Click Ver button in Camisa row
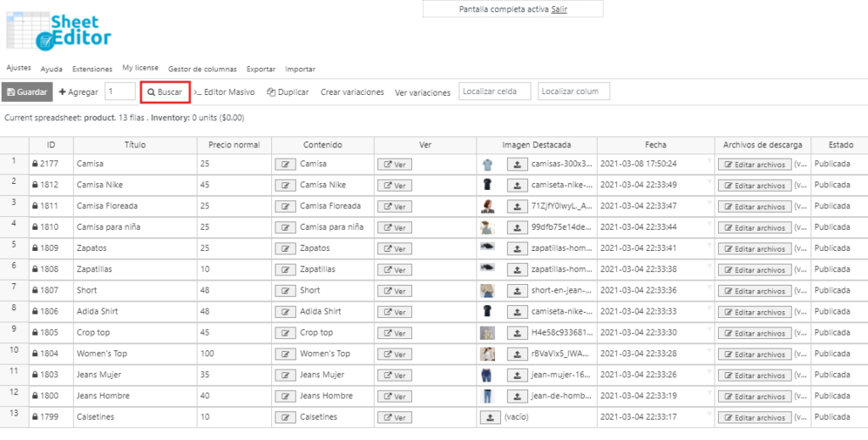This screenshot has width=868, height=440. 395,164
